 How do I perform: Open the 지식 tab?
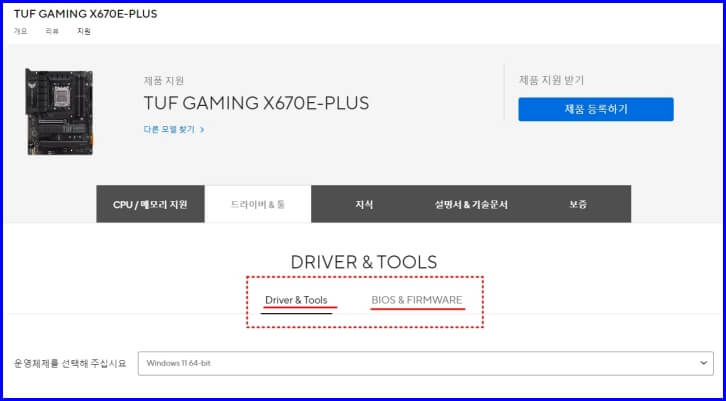click(364, 204)
